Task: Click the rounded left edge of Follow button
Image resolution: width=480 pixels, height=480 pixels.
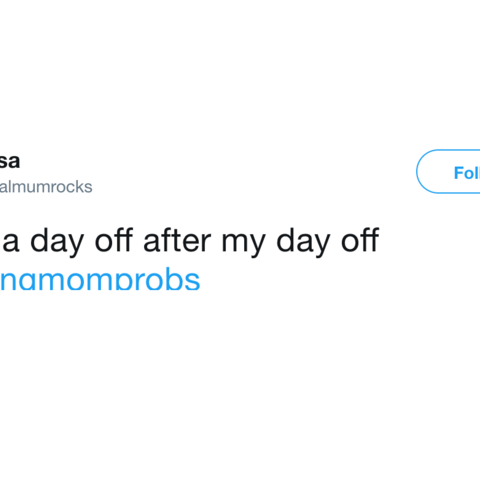Action: coord(423,172)
